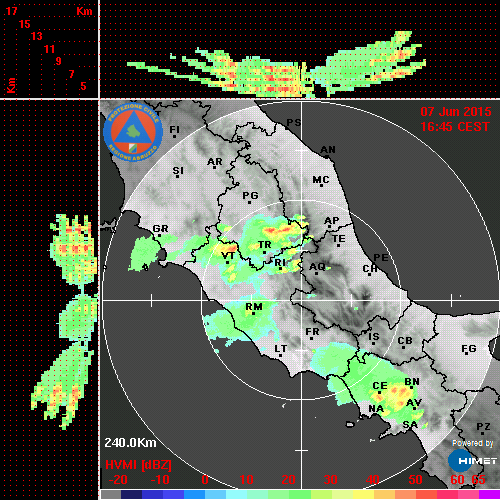Click the TR city label in storm cell

tap(265, 245)
